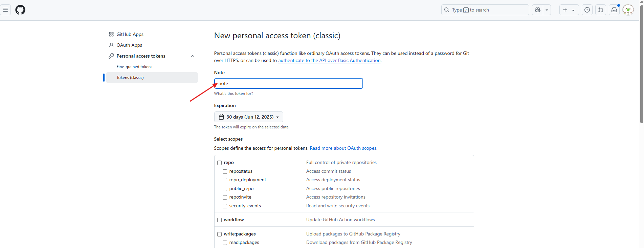Click Read more about OAuth scopes

(343, 148)
